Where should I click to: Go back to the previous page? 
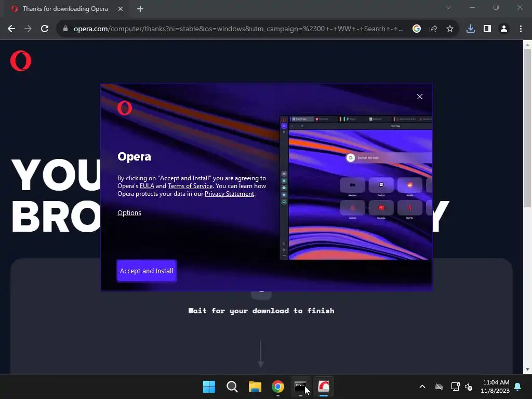(x=11, y=29)
